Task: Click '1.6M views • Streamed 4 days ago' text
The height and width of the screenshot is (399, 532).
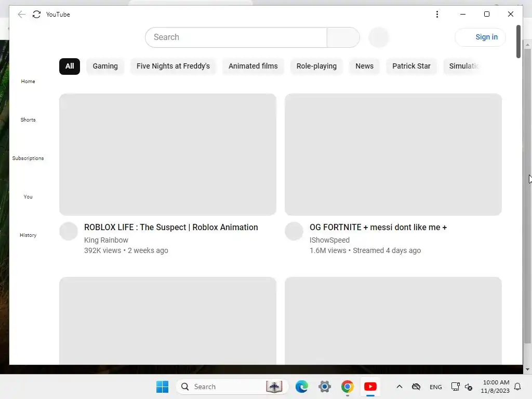Action: 365,250
